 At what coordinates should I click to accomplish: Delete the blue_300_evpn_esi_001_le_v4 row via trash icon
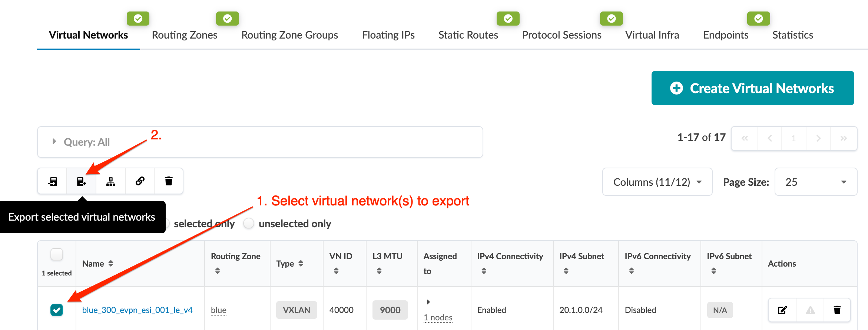tap(837, 310)
